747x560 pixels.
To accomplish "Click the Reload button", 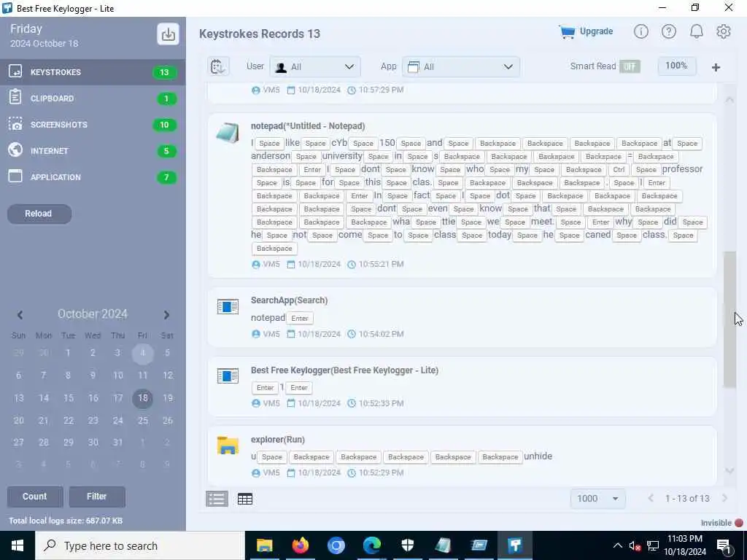I will (x=39, y=214).
